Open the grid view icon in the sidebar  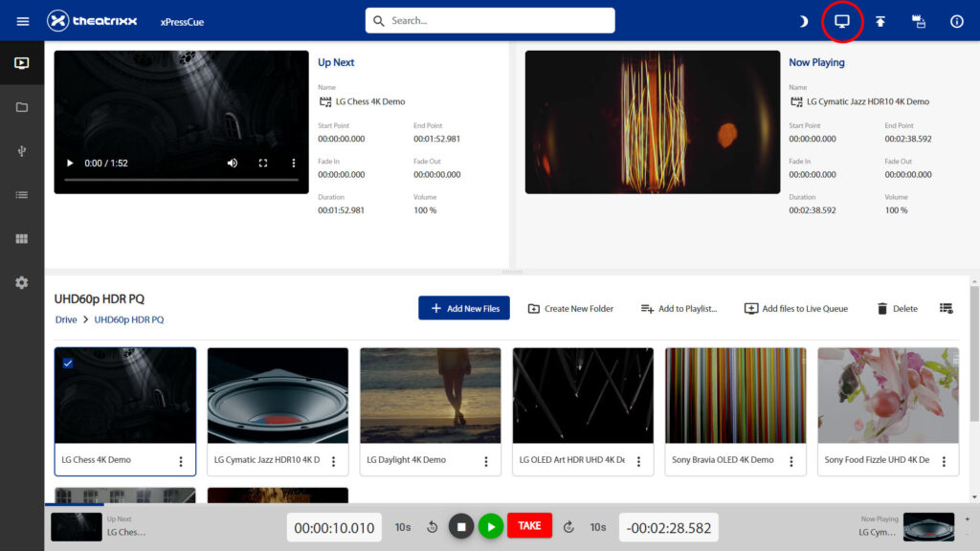pyautogui.click(x=21, y=239)
